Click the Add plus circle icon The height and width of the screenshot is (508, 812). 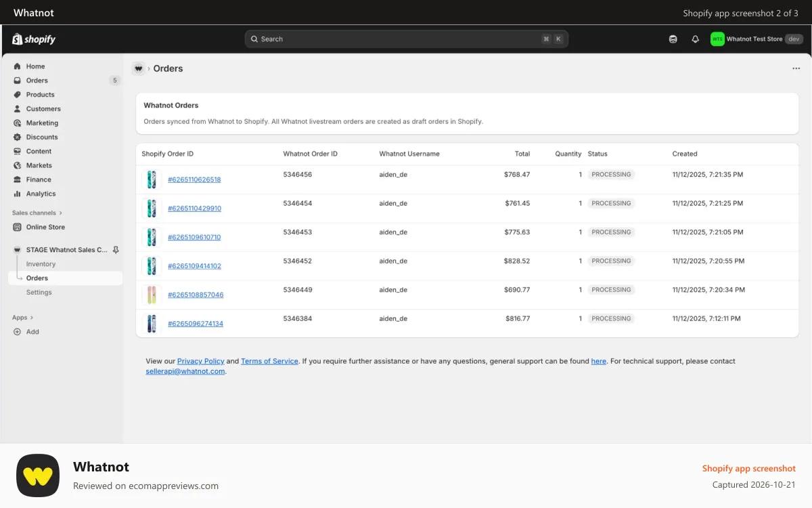click(x=18, y=332)
